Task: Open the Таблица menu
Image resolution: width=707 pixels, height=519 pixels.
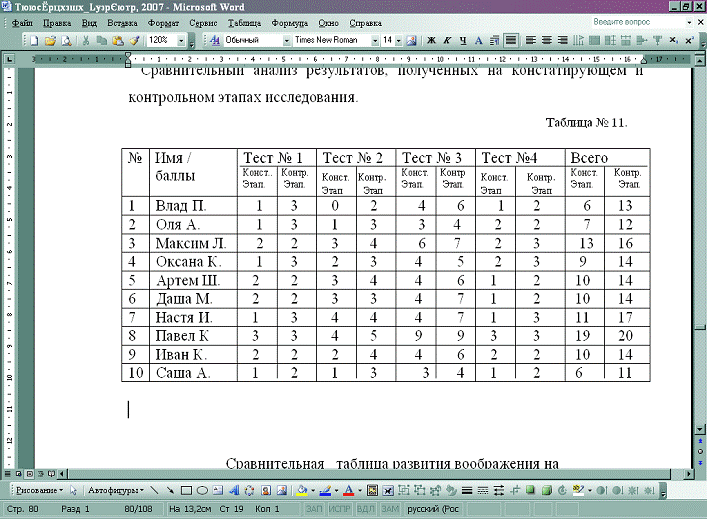Action: click(243, 21)
